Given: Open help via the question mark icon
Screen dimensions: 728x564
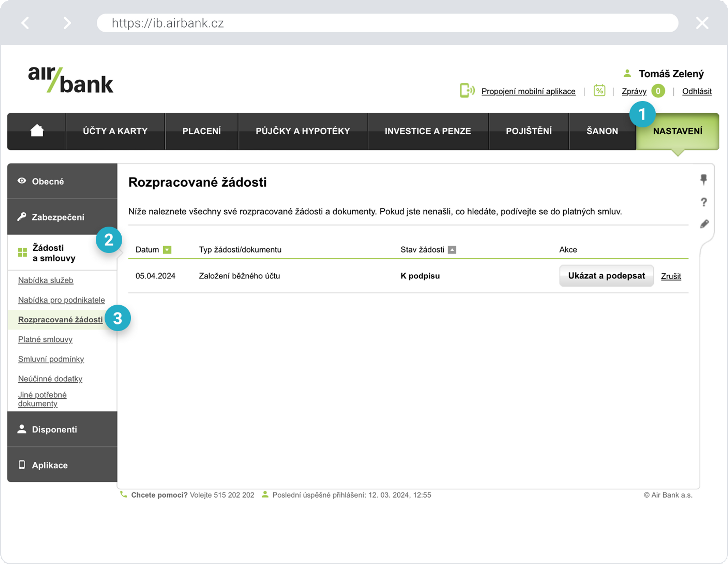Looking at the screenshot, I should [704, 202].
